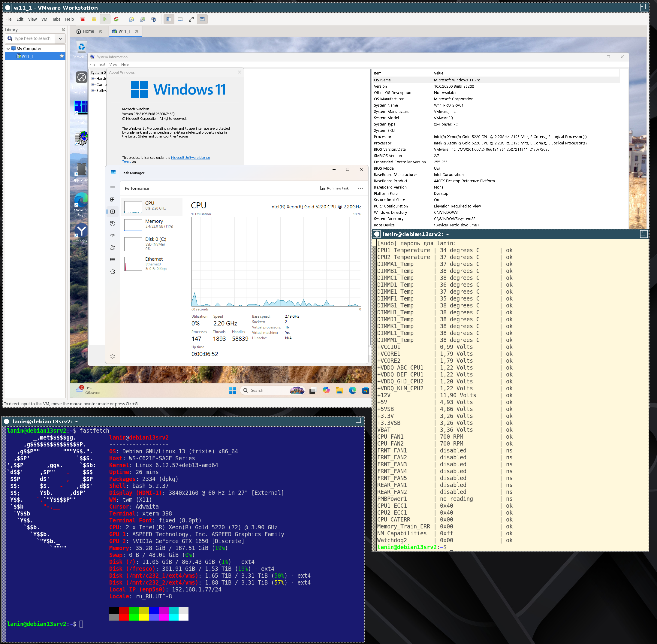Toggle the Library sidebar view button
657x644 pixels.
point(169,19)
